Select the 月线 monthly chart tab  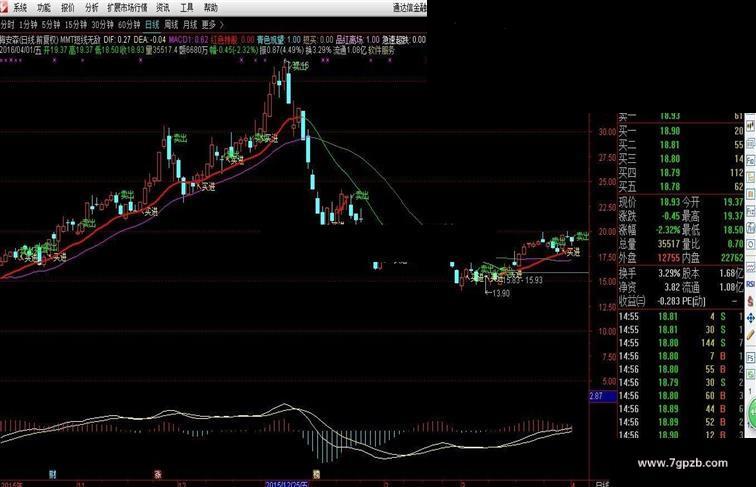pos(190,24)
